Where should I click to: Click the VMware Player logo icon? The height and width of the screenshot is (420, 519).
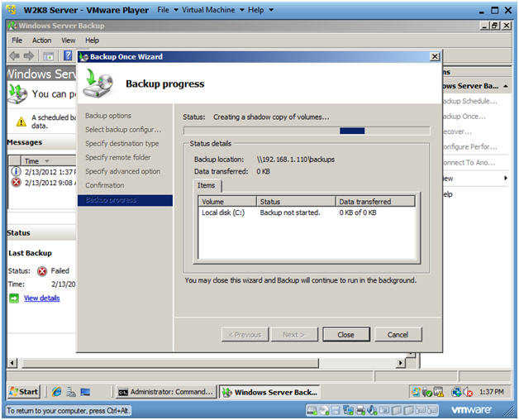click(12, 10)
